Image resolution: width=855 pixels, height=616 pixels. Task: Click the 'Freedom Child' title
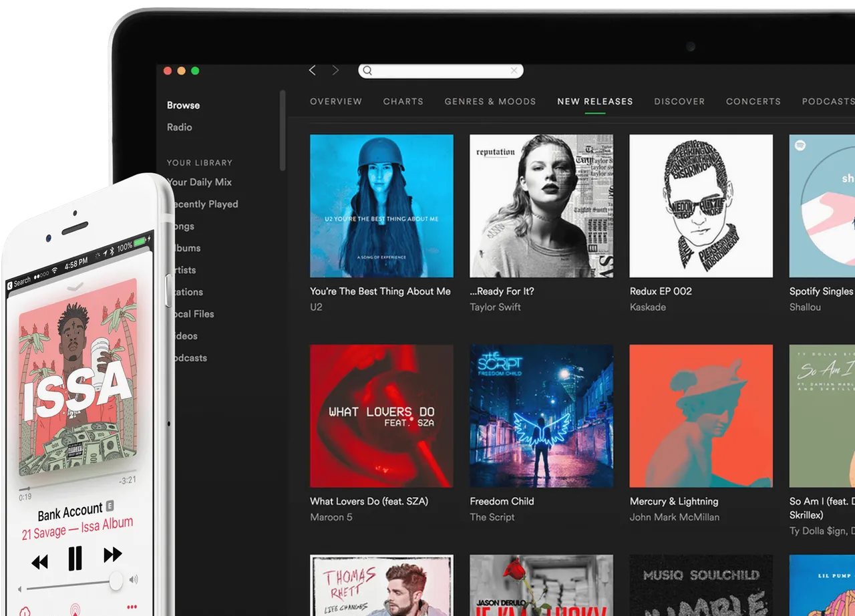coord(502,501)
